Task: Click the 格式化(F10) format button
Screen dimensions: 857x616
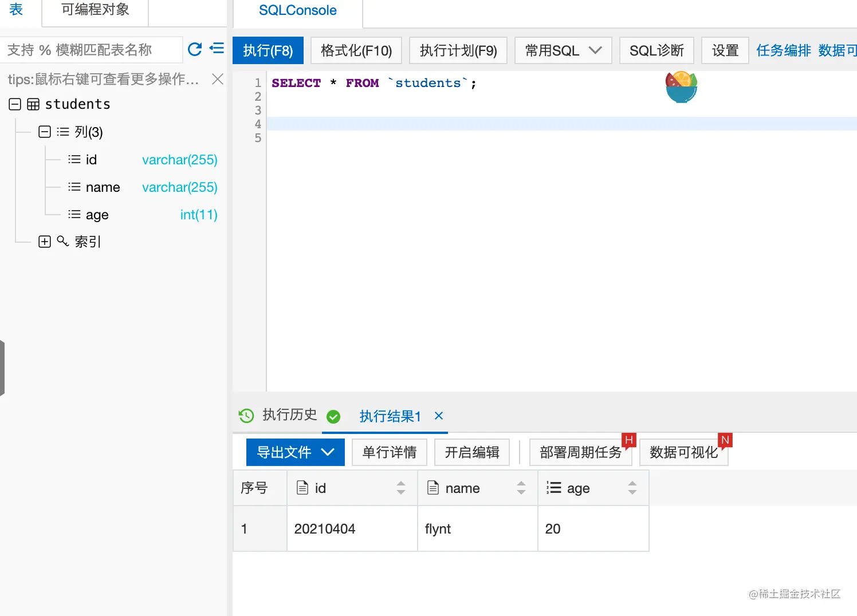Action: pos(356,50)
